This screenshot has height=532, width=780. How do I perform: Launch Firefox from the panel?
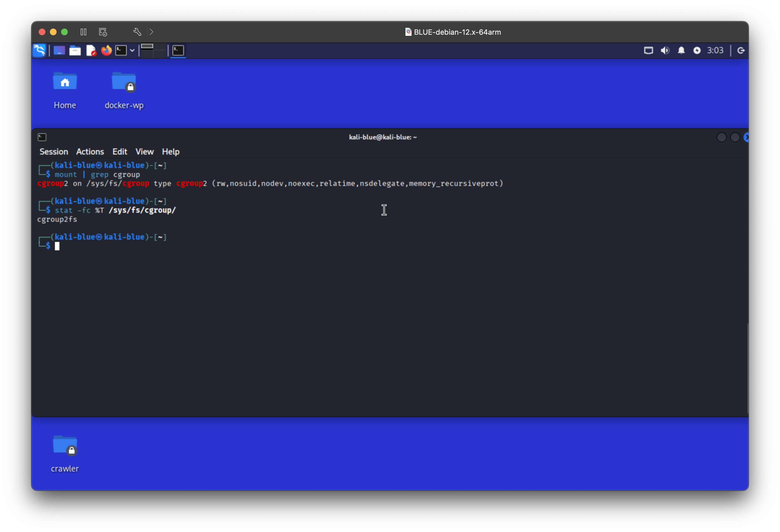pos(106,51)
